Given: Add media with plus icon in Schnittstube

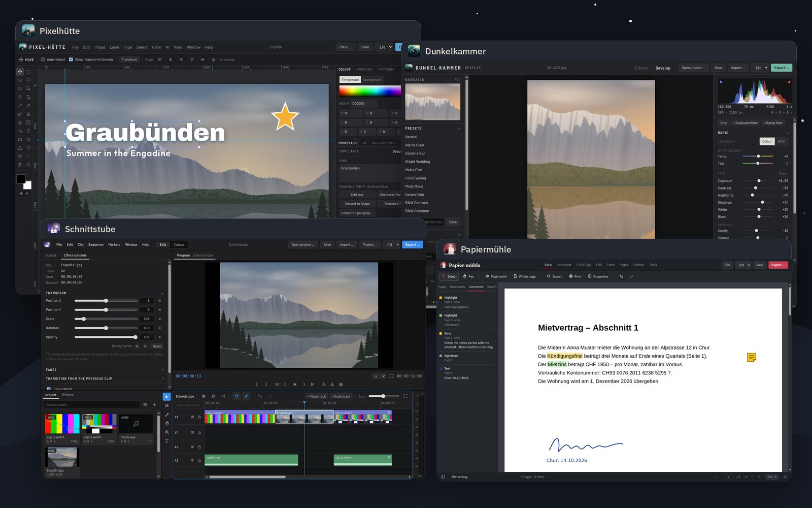Looking at the screenshot, I should 155,405.
